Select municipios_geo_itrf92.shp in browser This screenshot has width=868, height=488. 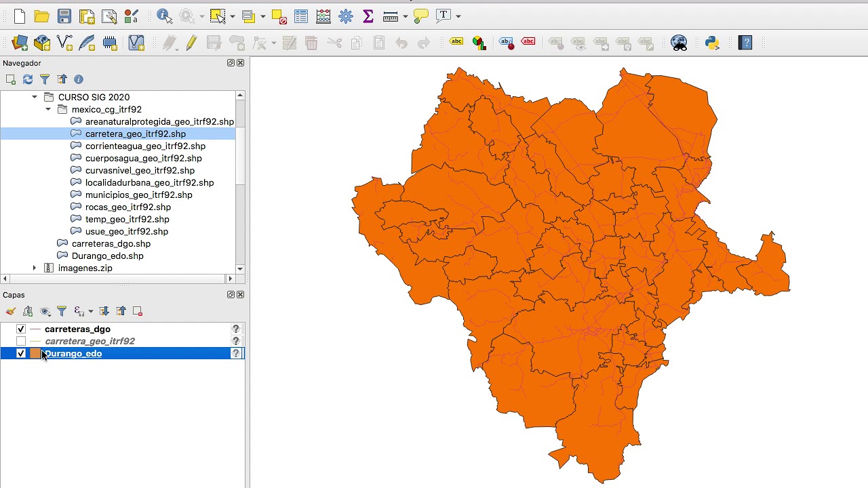click(139, 195)
